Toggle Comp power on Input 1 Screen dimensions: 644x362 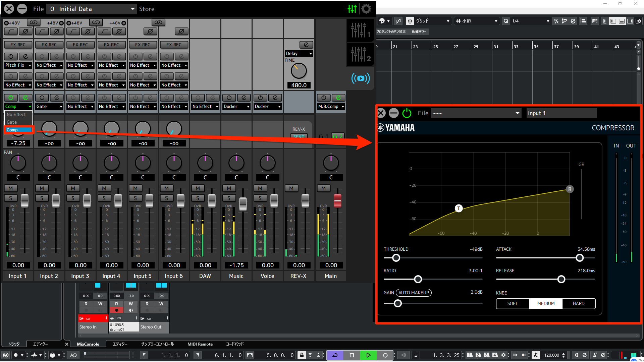tap(11, 98)
